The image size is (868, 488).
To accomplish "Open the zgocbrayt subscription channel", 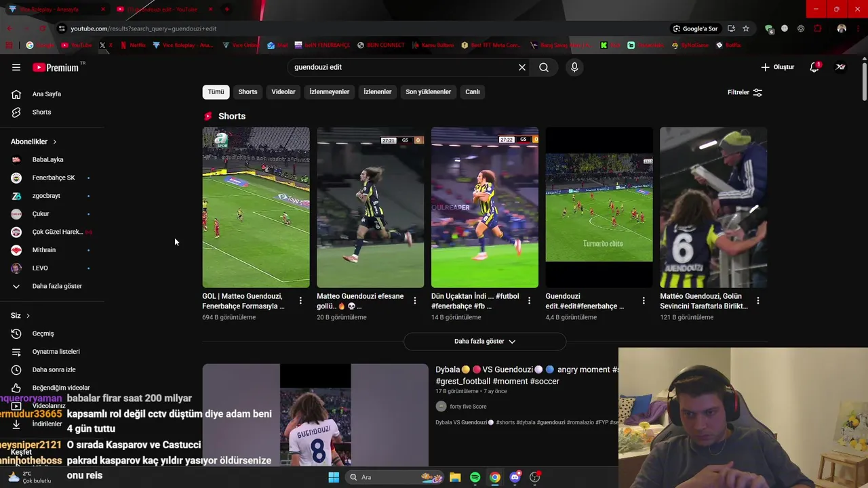I will click(46, 196).
